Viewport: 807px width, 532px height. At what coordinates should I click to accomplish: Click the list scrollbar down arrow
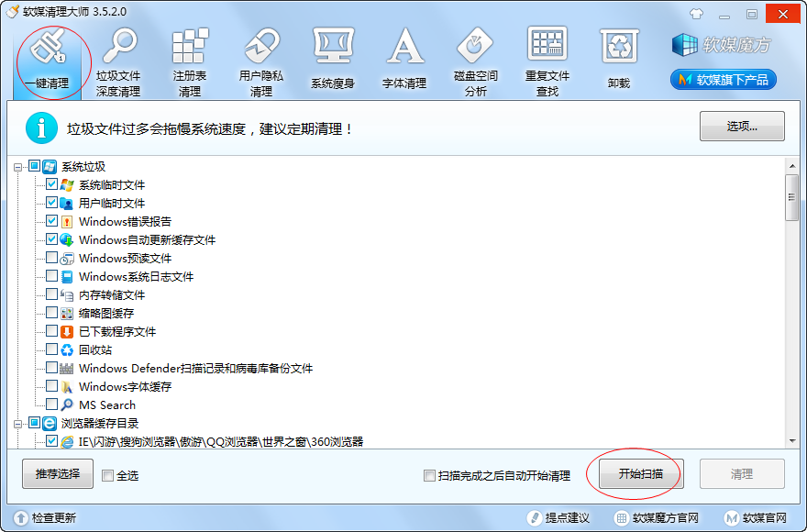(792, 441)
